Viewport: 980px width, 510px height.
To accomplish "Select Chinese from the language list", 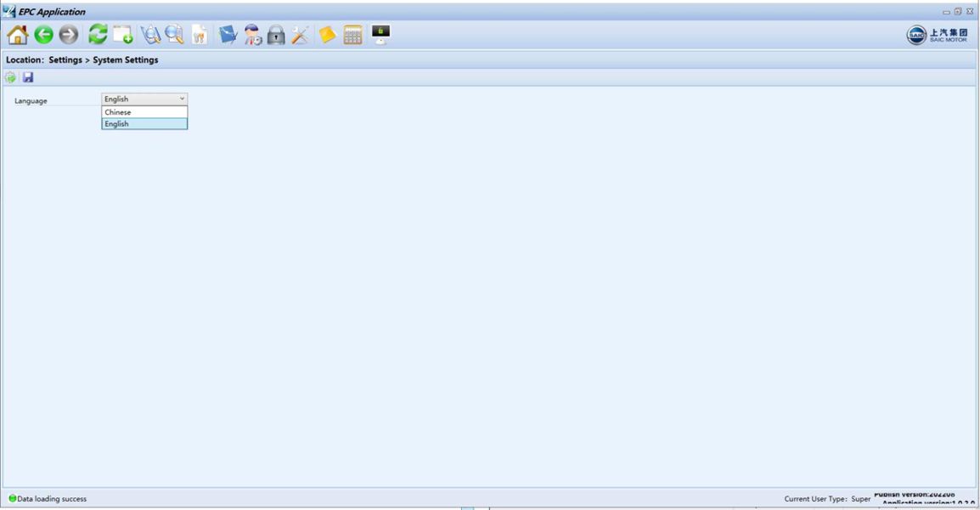I will coord(144,112).
